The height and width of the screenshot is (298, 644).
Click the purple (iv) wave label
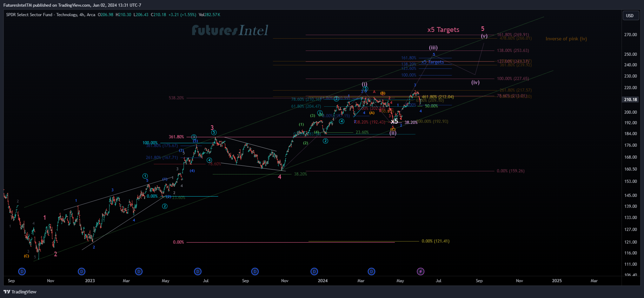pos(475,82)
